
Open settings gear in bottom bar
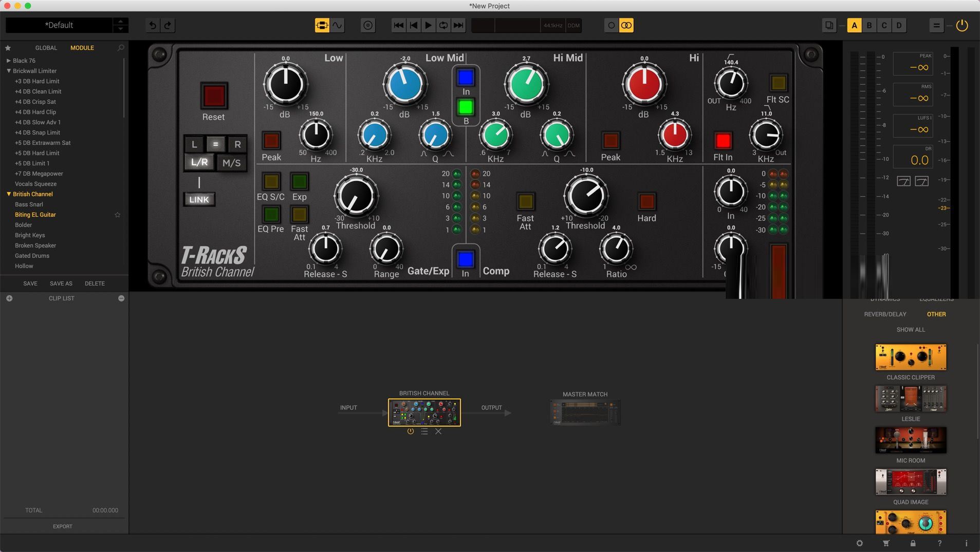click(x=859, y=543)
